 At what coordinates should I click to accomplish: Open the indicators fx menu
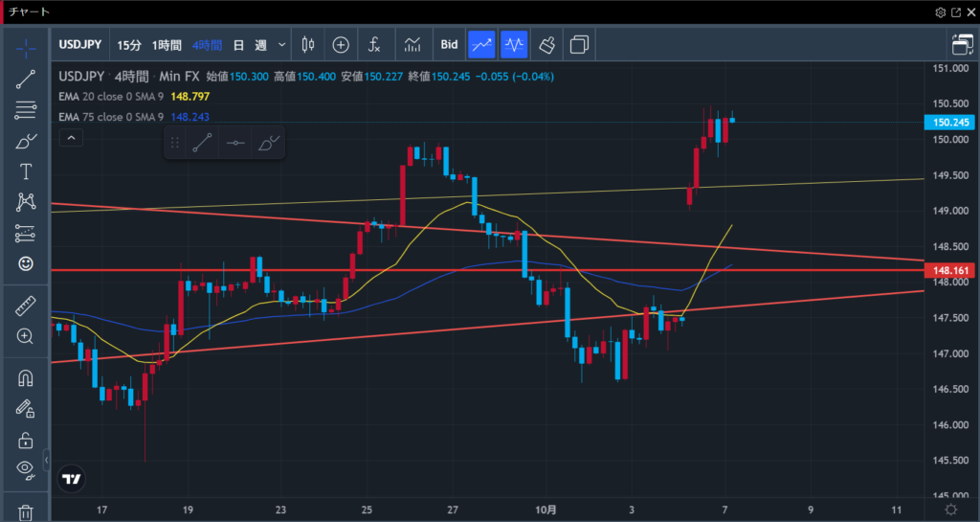point(375,44)
